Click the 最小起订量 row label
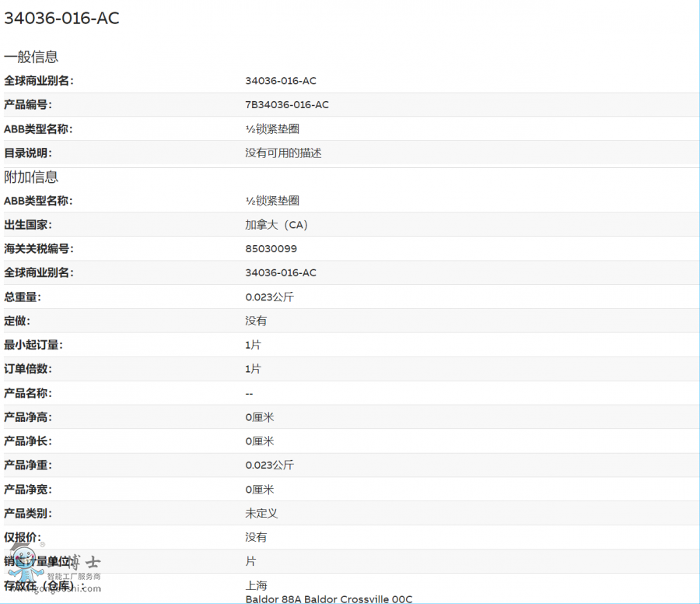This screenshot has height=604, width=700. [x=33, y=345]
